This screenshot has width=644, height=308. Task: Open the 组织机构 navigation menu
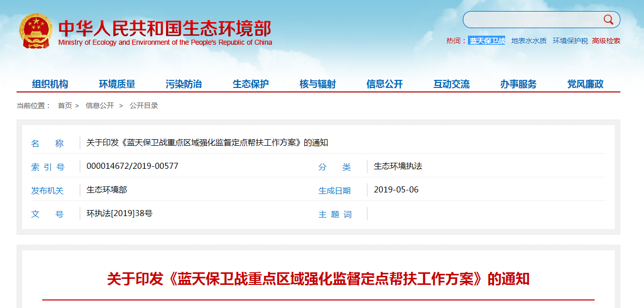point(50,84)
